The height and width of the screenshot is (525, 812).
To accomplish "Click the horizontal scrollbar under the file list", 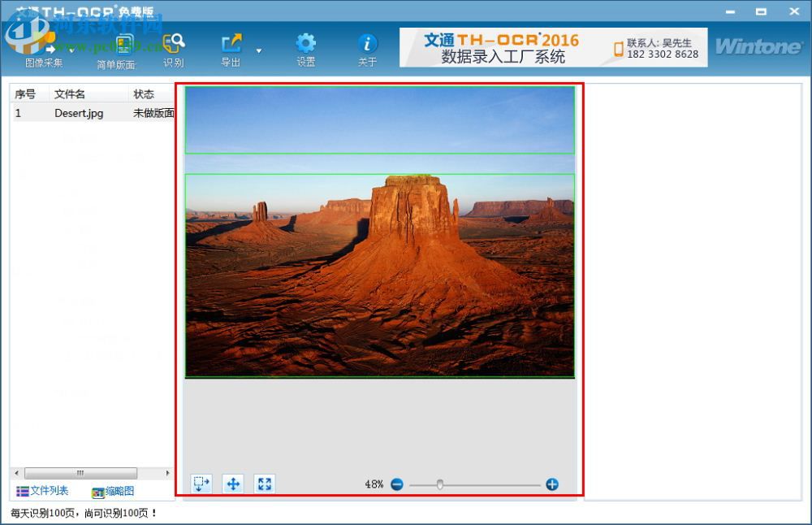I will point(81,473).
